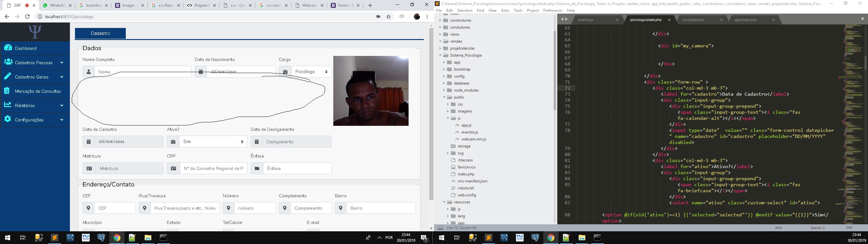This screenshot has width=868, height=244.
Task: Collapse Sistema_Psicologia folder in Sublime sidebar
Action: [x=440, y=55]
